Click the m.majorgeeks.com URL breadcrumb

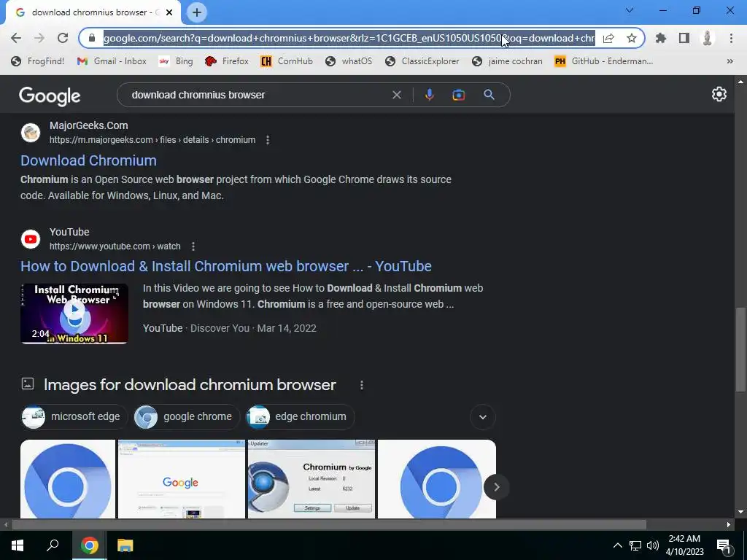tap(152, 140)
